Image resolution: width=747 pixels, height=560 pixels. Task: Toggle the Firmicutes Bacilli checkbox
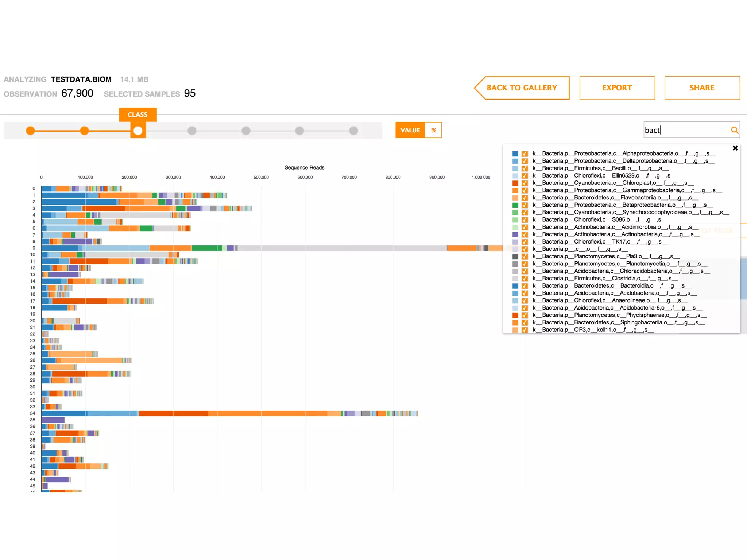[x=525, y=168]
